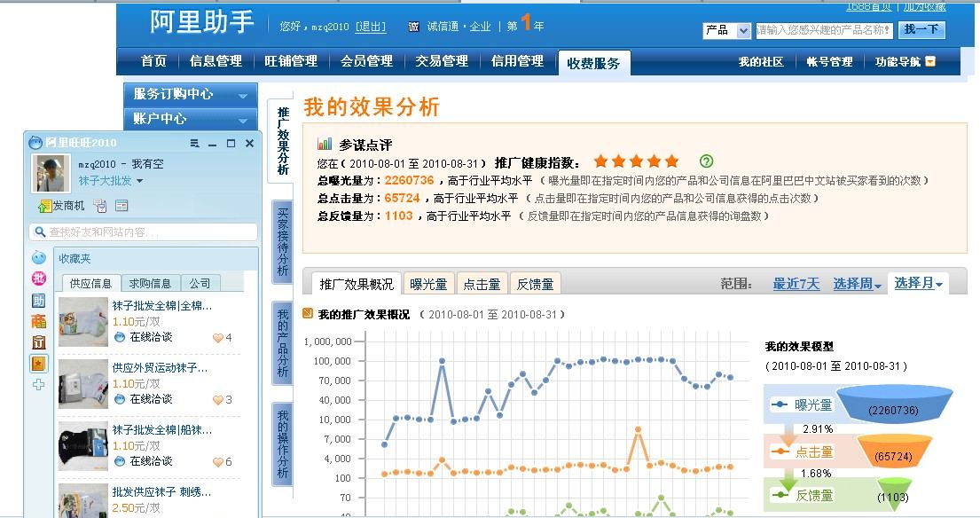Open thumbnail of 袜子批发全棉|全棉 product

coord(83,321)
